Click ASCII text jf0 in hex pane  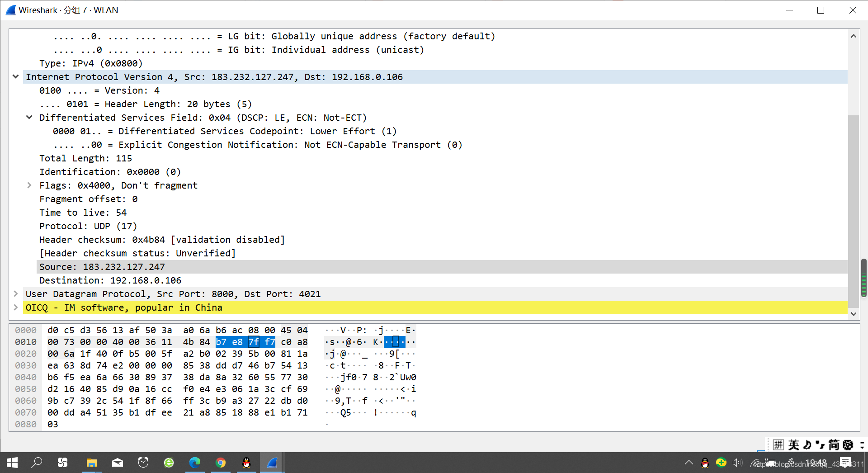[x=349, y=377]
